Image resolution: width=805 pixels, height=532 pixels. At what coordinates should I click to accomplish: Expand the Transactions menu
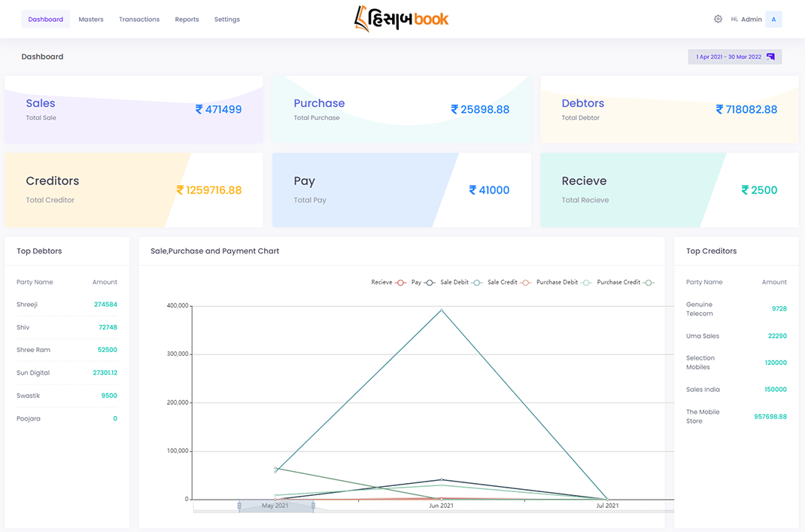(139, 20)
